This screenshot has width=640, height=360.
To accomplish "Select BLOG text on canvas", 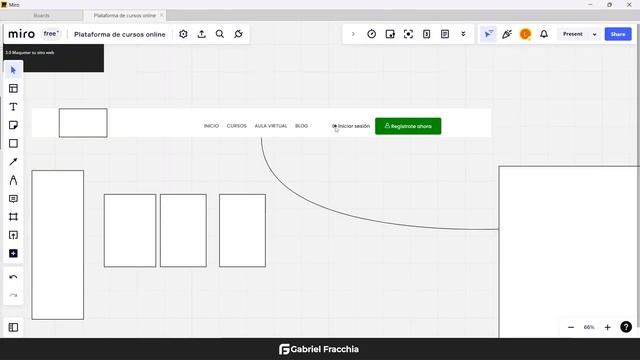I will pos(302,126).
